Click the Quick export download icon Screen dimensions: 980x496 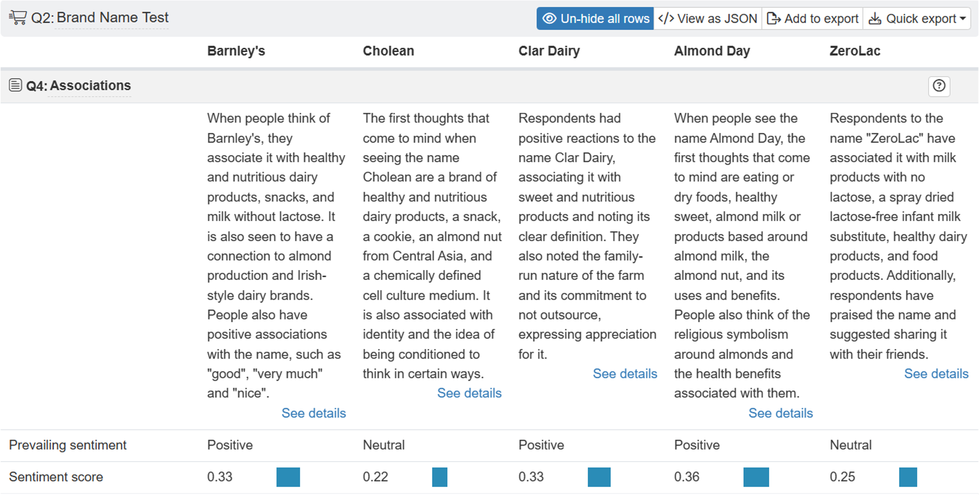pos(875,19)
